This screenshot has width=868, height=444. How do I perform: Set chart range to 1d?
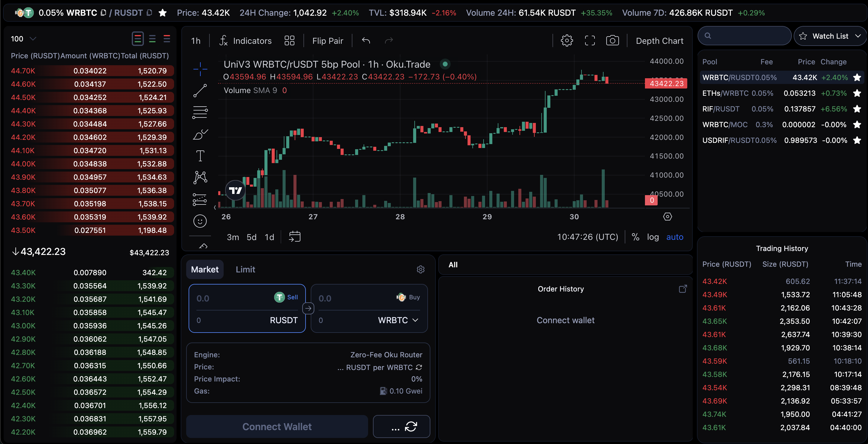click(269, 237)
